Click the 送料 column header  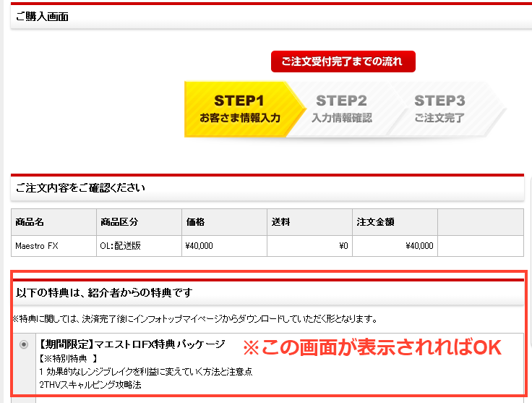pyautogui.click(x=309, y=222)
